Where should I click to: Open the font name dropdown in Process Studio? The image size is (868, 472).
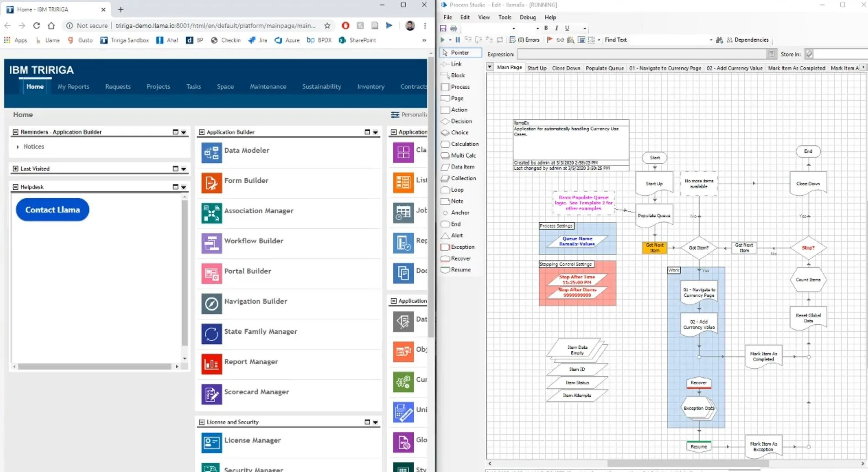pos(514,28)
